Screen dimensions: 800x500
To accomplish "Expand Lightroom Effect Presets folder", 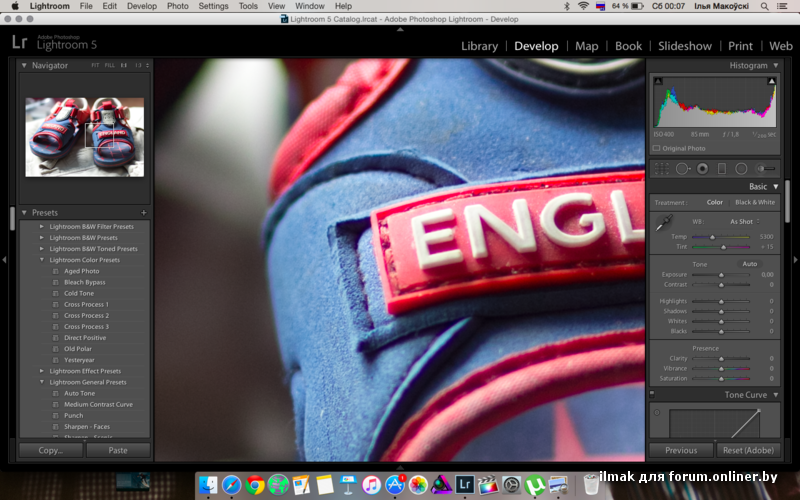I will point(42,371).
